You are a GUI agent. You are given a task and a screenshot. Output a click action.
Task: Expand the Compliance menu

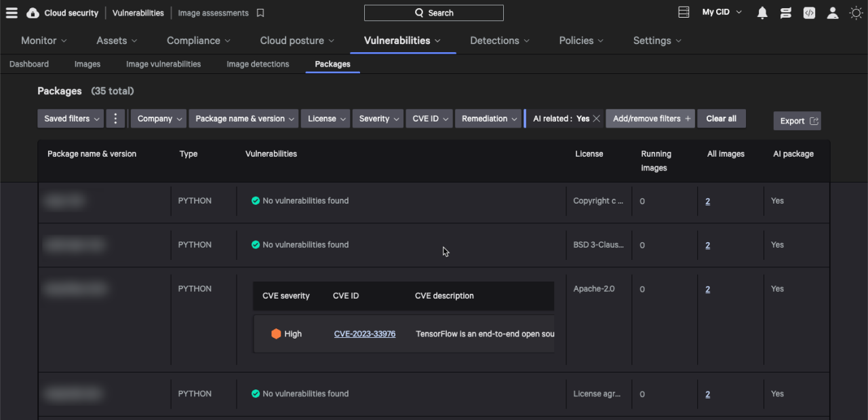click(199, 41)
